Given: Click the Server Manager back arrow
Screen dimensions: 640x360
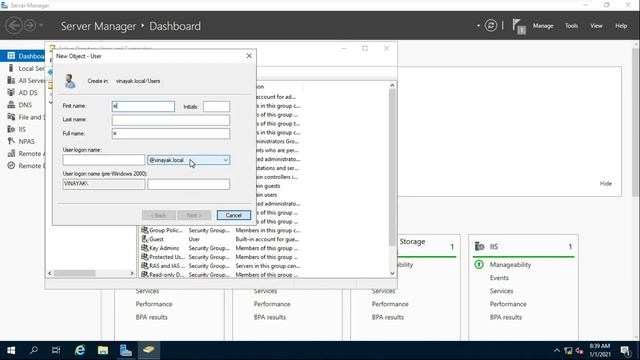Looking at the screenshot, I should (x=13, y=25).
